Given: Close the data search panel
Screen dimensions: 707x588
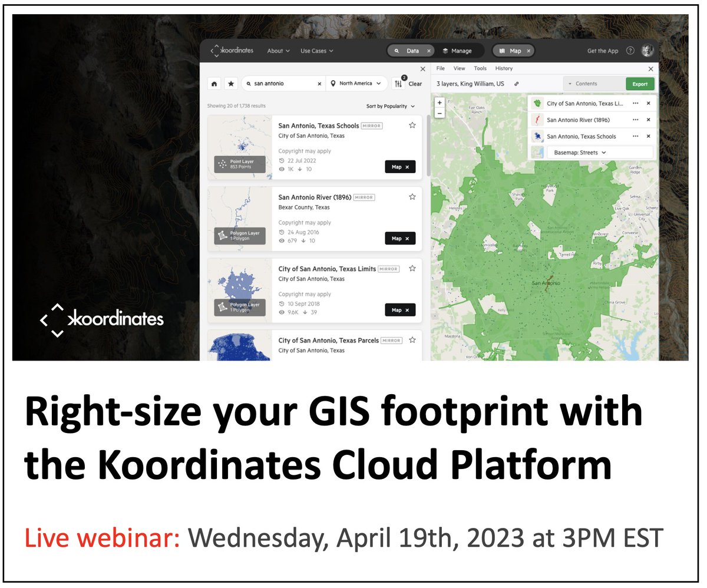Looking at the screenshot, I should click(422, 69).
